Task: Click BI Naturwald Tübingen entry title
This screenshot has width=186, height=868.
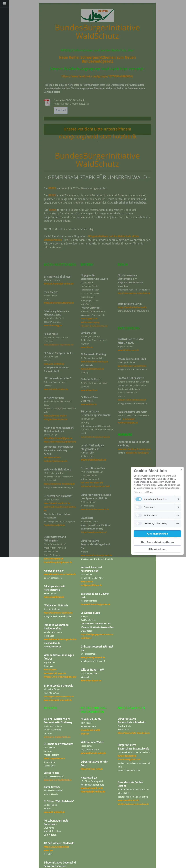Action: 57,277
